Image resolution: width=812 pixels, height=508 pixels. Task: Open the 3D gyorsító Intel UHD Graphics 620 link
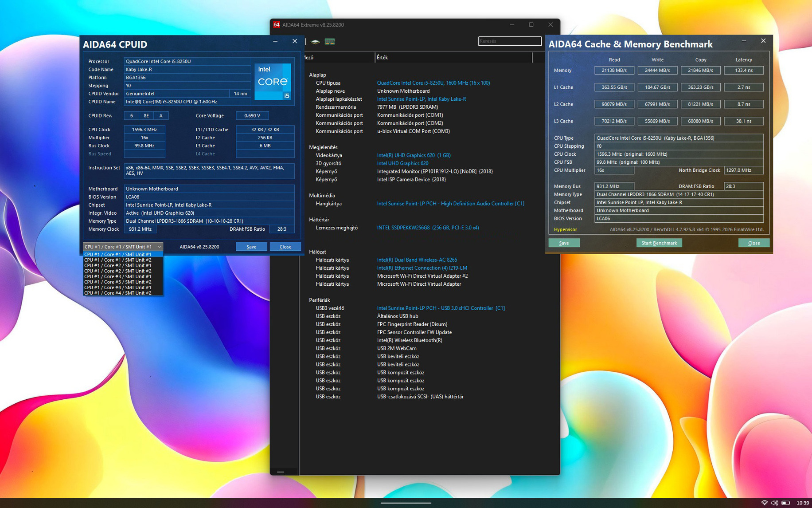point(402,163)
